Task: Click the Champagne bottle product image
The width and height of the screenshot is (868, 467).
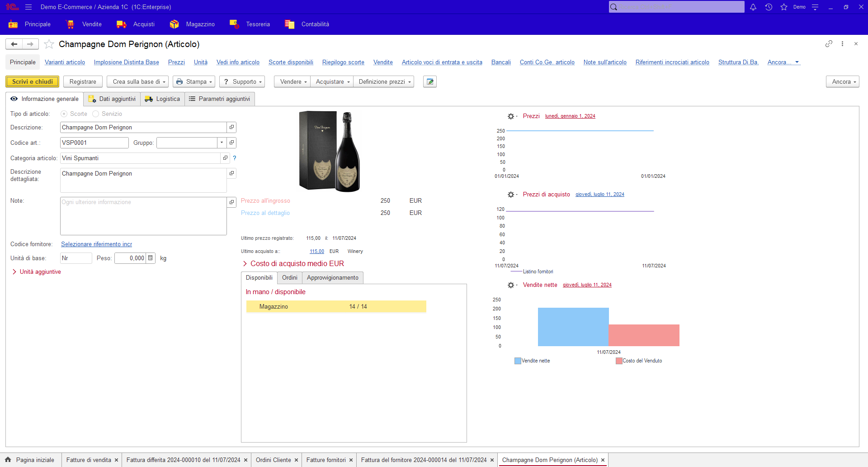Action: [330, 152]
